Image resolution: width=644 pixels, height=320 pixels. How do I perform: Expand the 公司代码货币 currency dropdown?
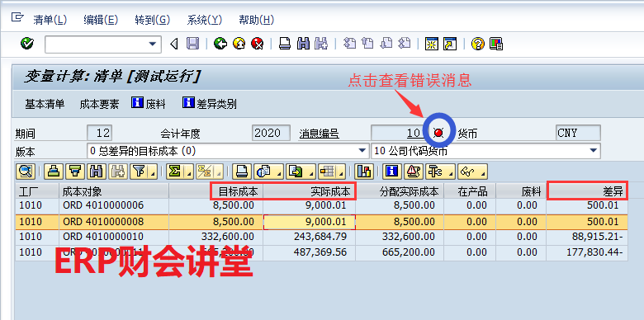pos(594,151)
